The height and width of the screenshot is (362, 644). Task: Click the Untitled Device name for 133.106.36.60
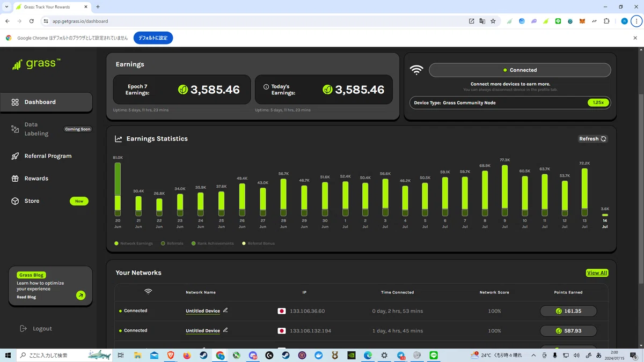[x=203, y=311]
